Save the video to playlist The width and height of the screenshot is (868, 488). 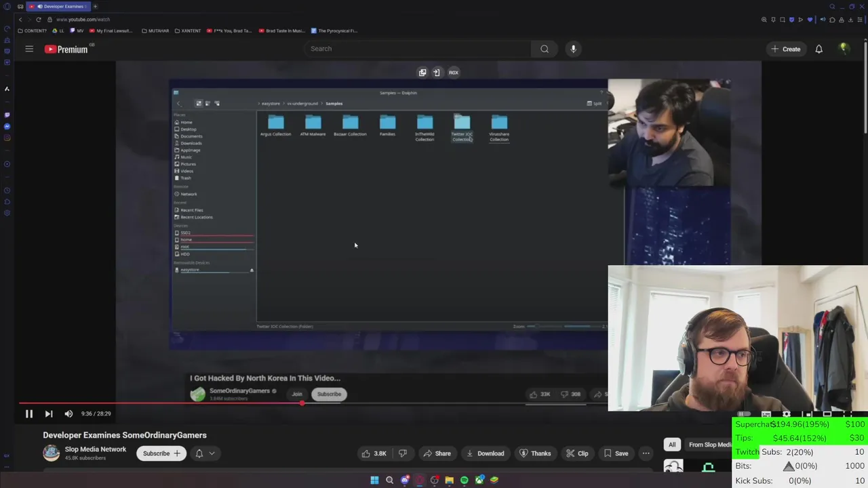615,453
